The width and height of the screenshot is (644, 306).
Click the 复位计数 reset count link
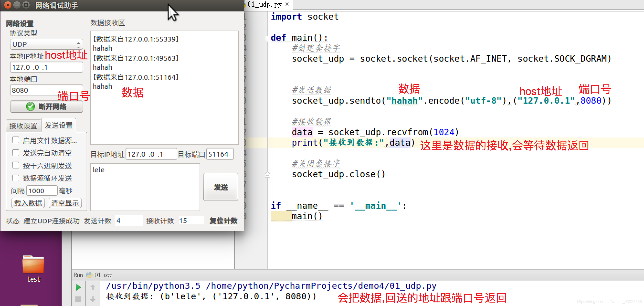[x=223, y=221]
